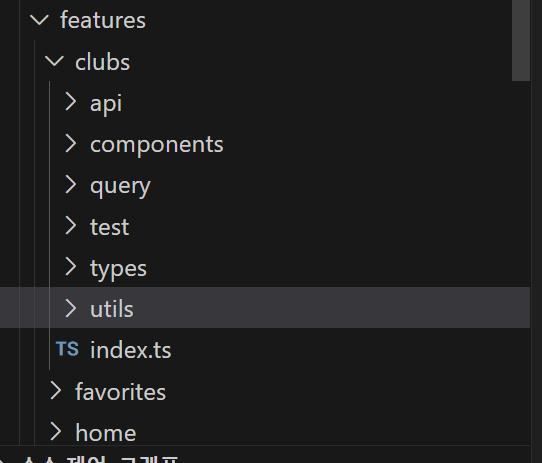Screen dimensions: 542x463
Task: Select the utils folder label
Action: click(112, 309)
